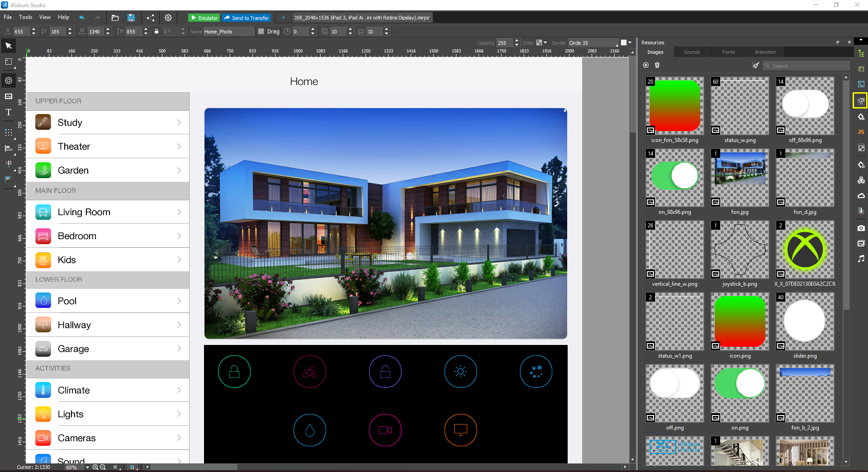Switch to the Animation tab
The image size is (868, 472).
point(765,52)
